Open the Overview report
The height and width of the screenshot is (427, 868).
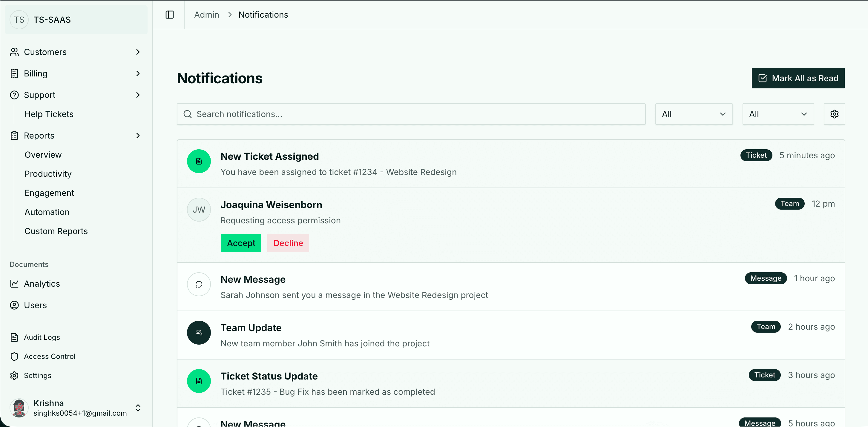point(43,155)
